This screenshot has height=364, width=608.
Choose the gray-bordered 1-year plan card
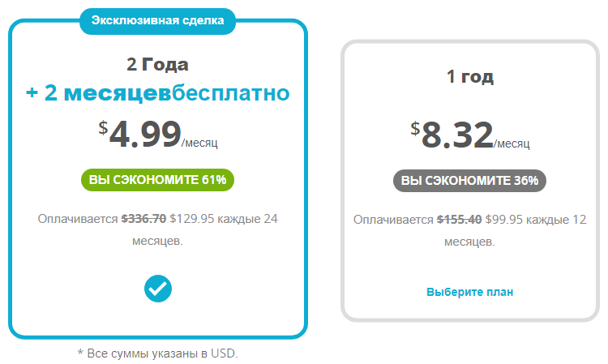(470, 181)
